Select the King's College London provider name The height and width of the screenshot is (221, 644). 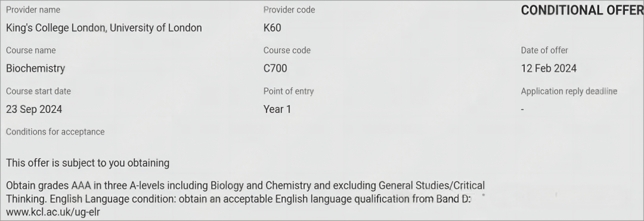click(x=104, y=28)
